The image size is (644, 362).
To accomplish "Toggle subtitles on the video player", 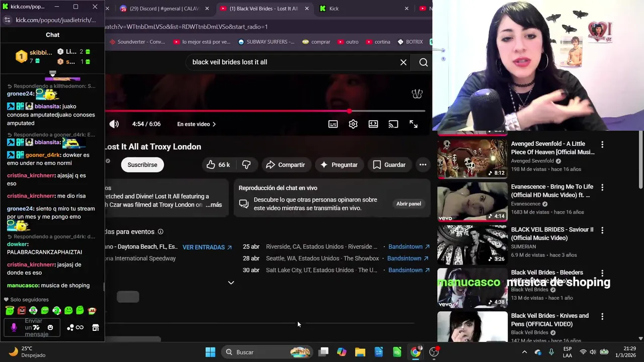I will tap(333, 124).
